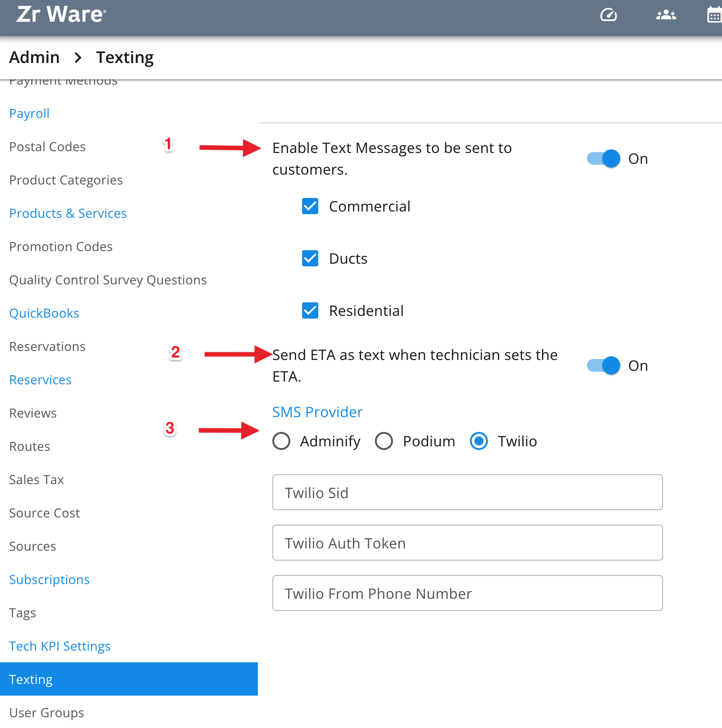
Task: Uncheck the Residential checkbox
Action: [310, 310]
